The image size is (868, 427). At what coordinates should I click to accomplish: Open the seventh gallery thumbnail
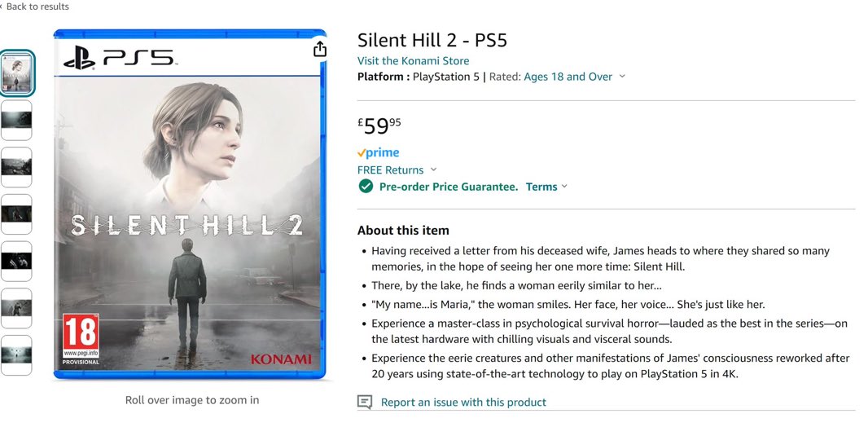[x=17, y=354]
